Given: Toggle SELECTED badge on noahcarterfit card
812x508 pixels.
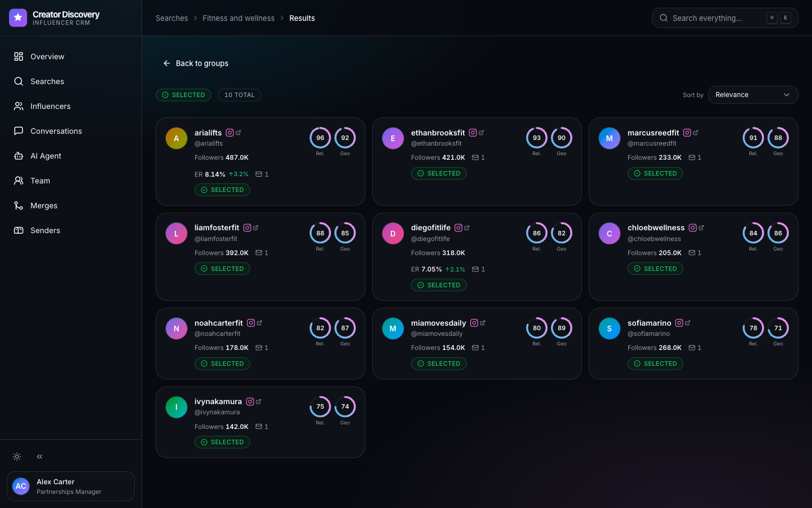Looking at the screenshot, I should [222, 364].
